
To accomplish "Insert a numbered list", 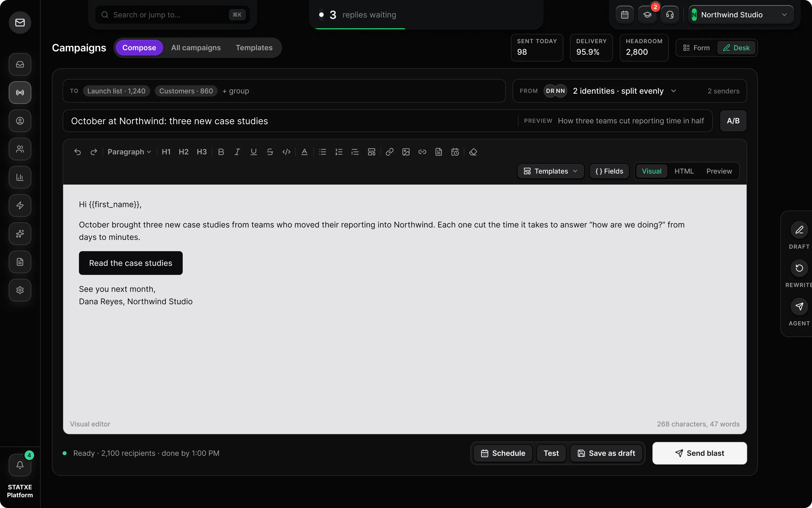I will coord(339,152).
